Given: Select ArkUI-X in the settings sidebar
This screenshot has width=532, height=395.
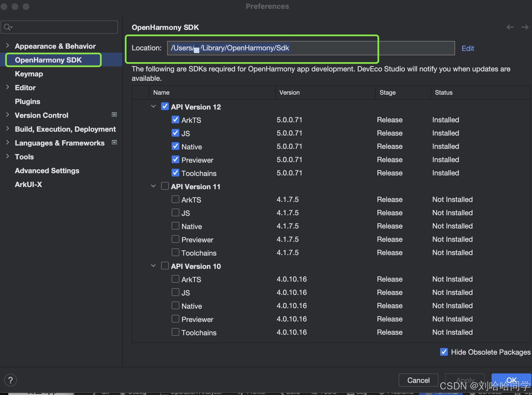Looking at the screenshot, I should (x=28, y=184).
